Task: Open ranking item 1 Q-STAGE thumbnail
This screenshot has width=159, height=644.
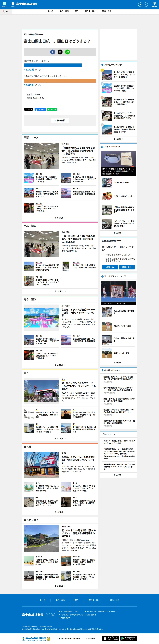Action: click(107, 74)
